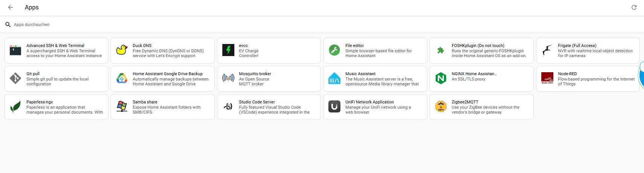Open the Advanced SSH & Web Terminal card
The image size is (644, 173).
pyautogui.click(x=56, y=50)
